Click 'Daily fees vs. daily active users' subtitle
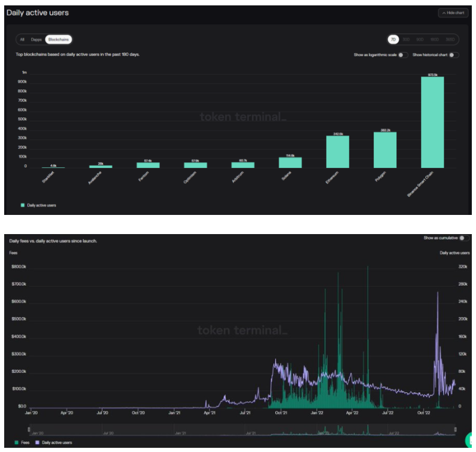476x452 pixels. click(53, 241)
